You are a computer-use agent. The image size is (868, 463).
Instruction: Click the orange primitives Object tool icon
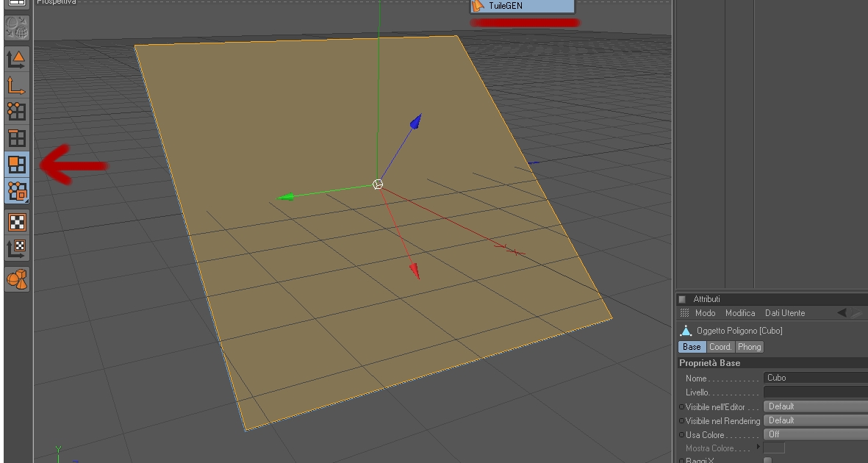(17, 279)
